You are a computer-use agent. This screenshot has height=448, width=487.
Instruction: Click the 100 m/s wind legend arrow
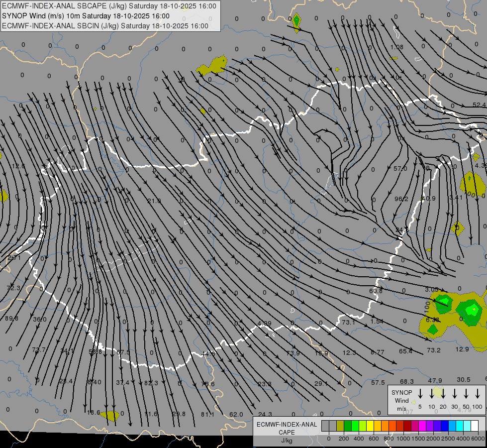click(478, 393)
